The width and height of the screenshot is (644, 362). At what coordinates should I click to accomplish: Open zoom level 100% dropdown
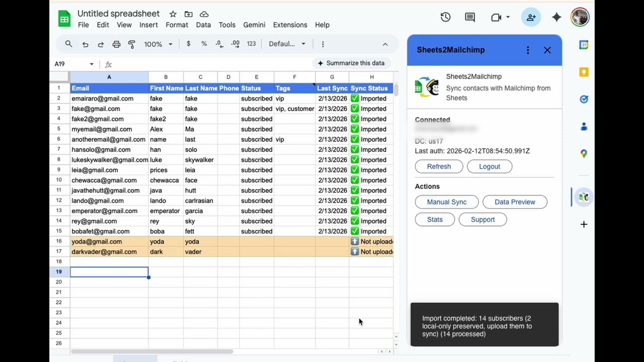pyautogui.click(x=158, y=44)
